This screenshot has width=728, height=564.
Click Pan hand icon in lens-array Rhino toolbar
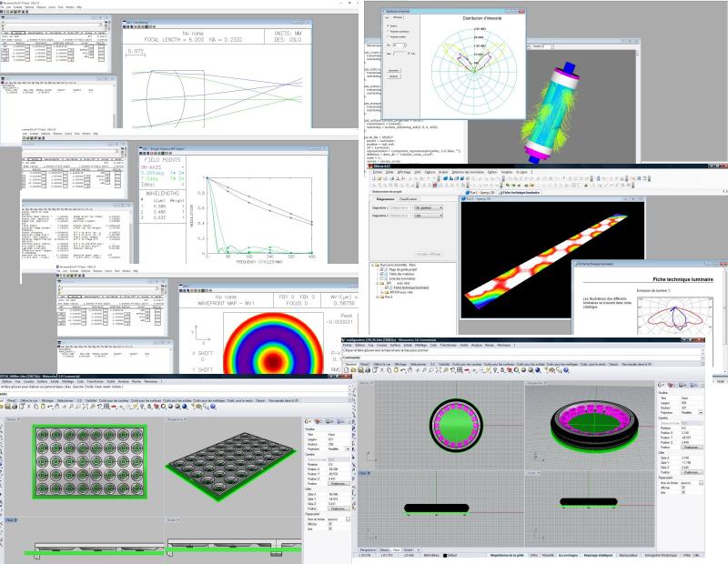57,407
